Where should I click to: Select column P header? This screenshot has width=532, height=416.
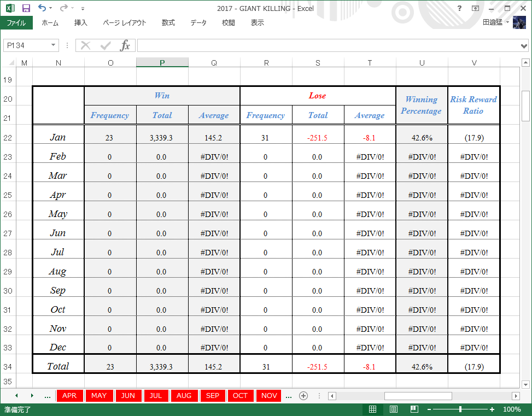click(162, 62)
